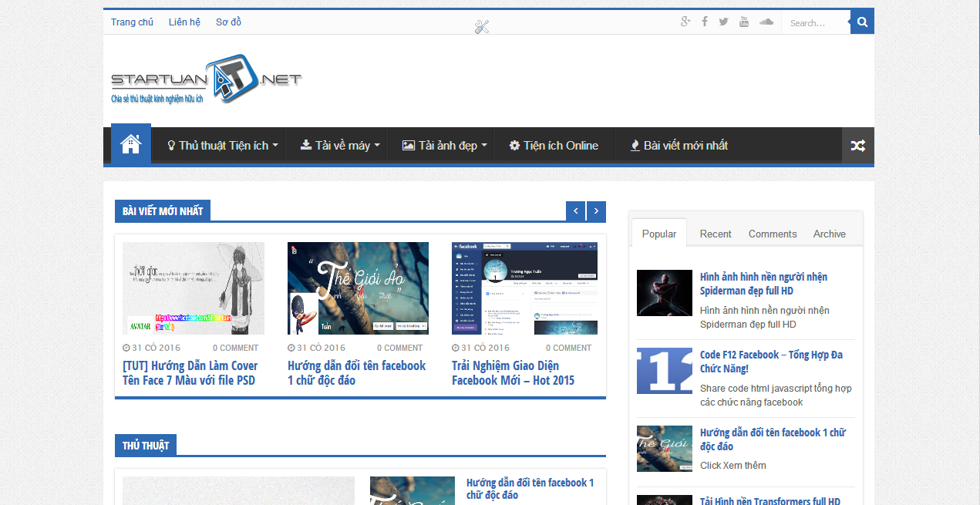Click the Thế Giới Ảo carousel thumbnail
Screen dimensions: 980x505
tap(358, 288)
